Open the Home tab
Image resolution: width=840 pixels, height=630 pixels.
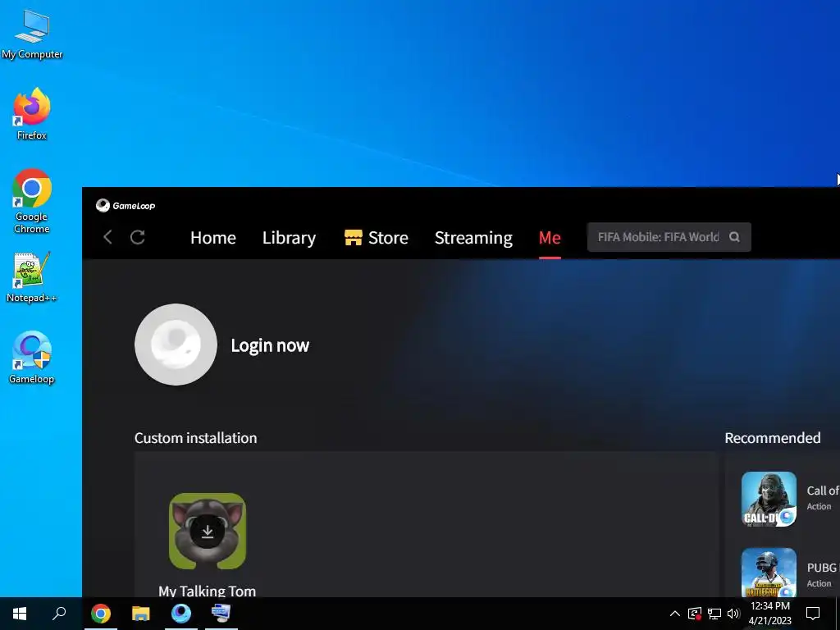click(x=212, y=237)
